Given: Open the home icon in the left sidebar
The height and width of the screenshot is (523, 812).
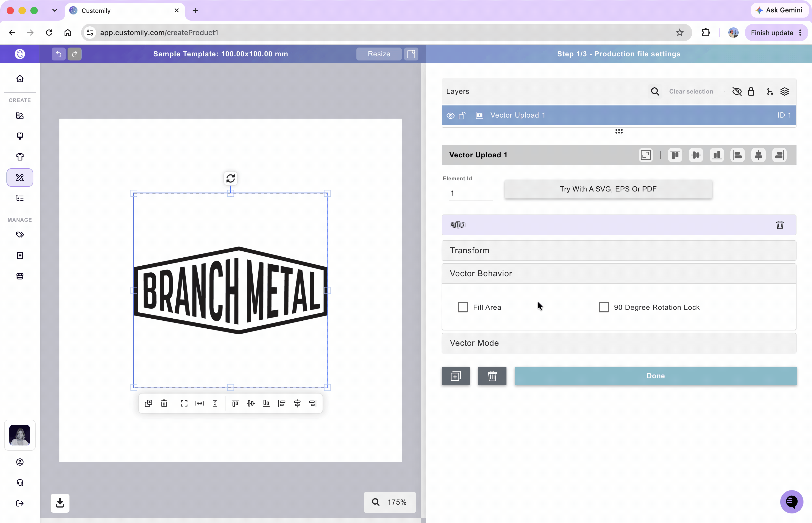Looking at the screenshot, I should (x=20, y=79).
